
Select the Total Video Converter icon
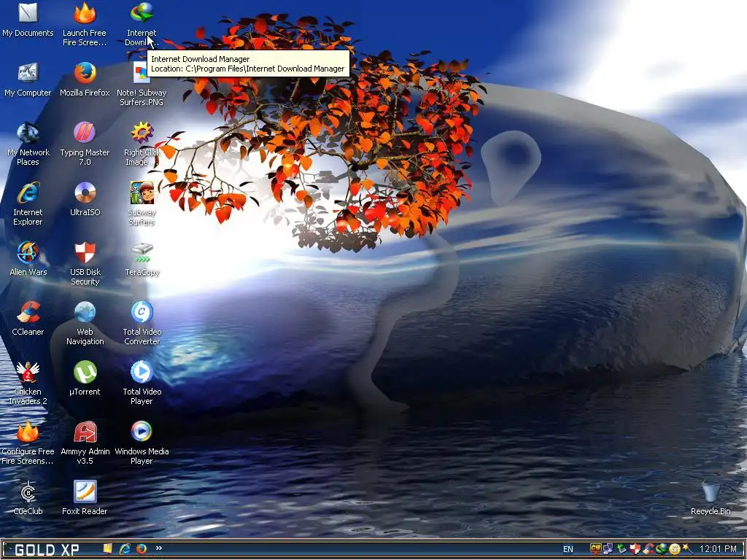click(142, 323)
